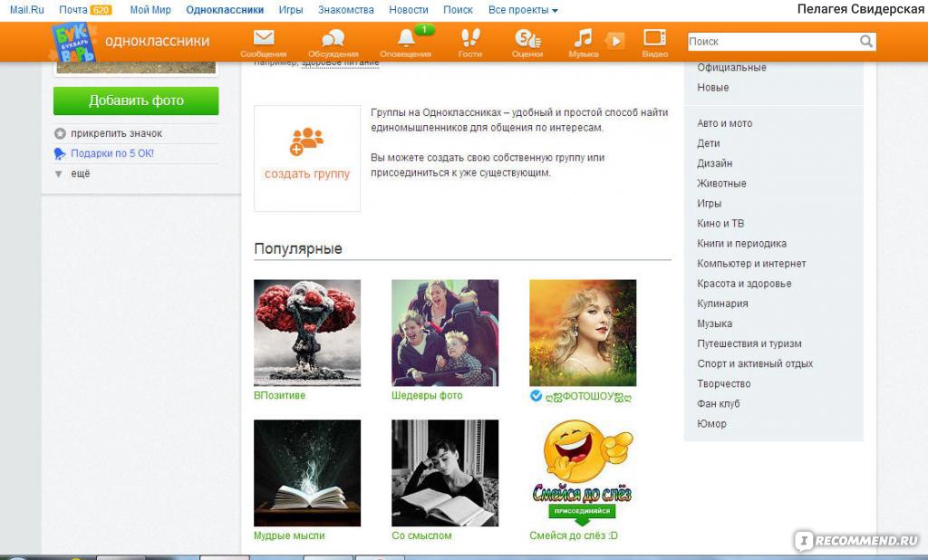Select Новые groups category
This screenshot has width=928, height=560.
tap(713, 88)
